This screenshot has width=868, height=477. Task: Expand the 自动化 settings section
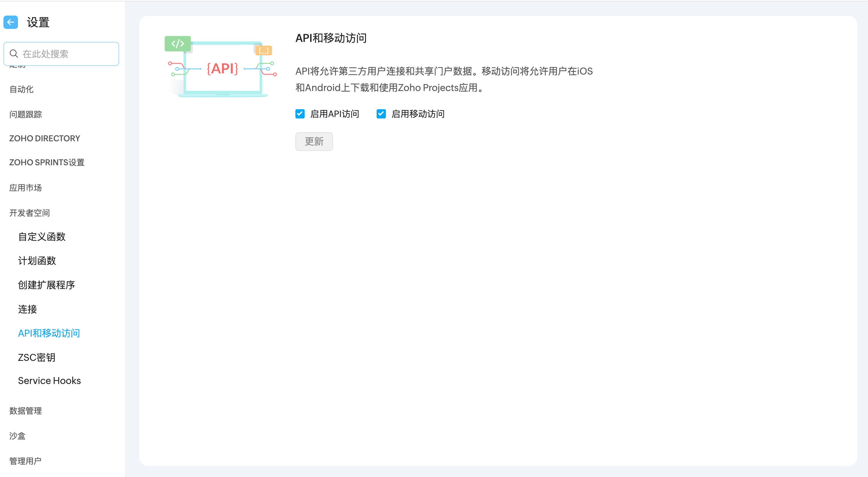21,89
